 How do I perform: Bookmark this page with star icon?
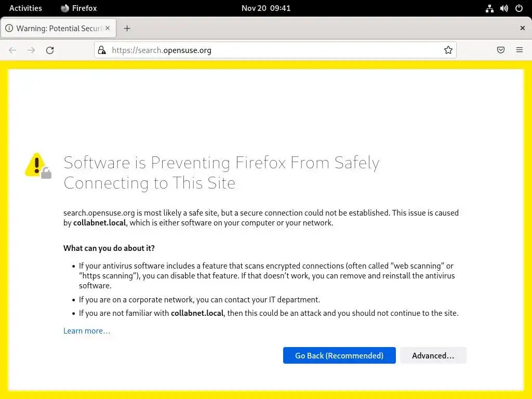point(448,50)
